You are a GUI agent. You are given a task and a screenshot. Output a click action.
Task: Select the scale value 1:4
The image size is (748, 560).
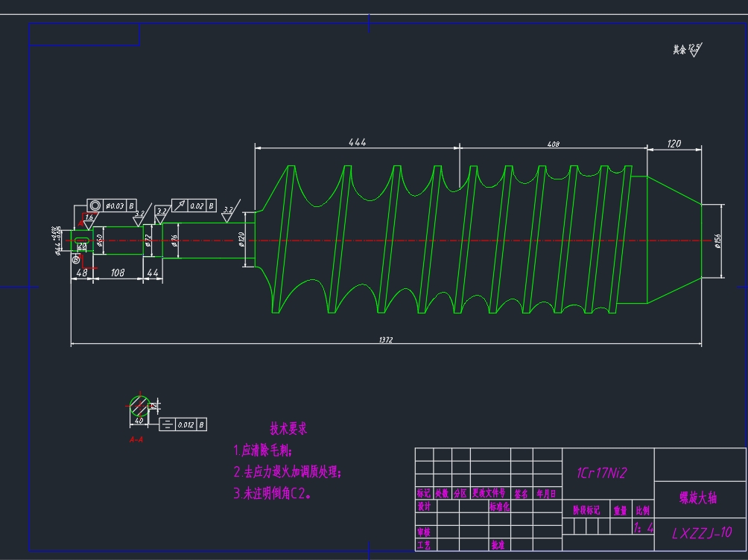[644, 527]
